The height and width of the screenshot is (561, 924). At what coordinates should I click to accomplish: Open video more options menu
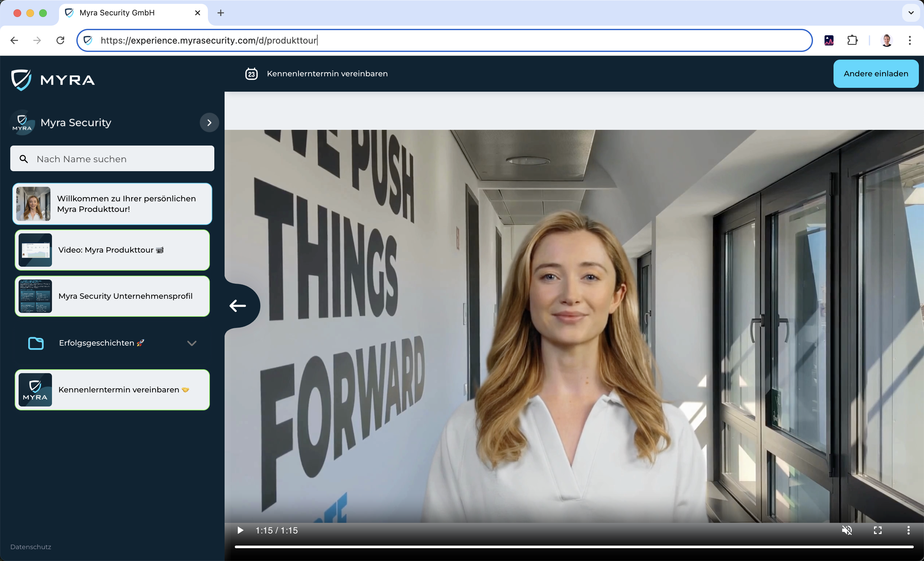pos(908,530)
